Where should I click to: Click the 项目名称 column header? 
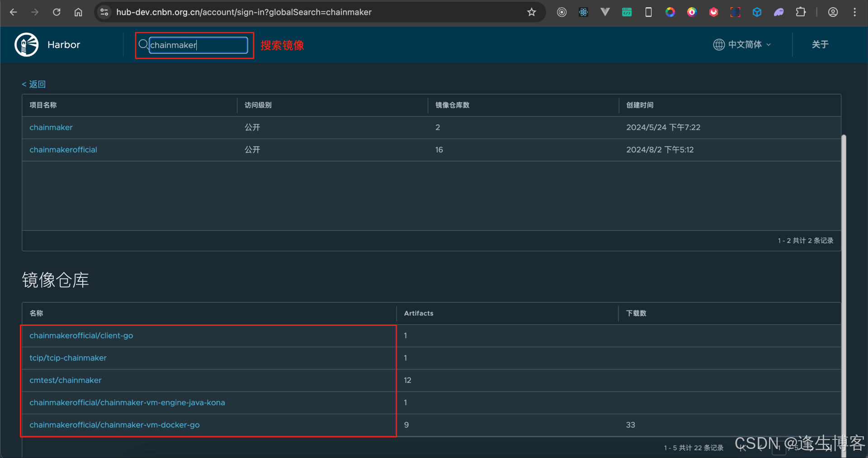(43, 105)
